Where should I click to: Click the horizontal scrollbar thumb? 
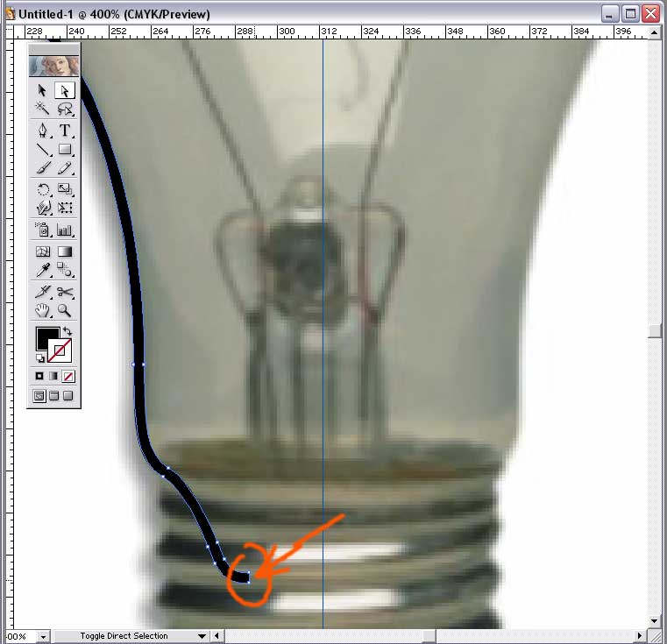429,636
